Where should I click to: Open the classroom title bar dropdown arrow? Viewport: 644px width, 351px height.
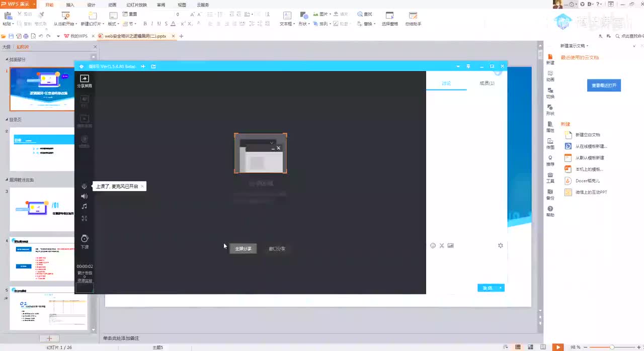[x=458, y=66]
